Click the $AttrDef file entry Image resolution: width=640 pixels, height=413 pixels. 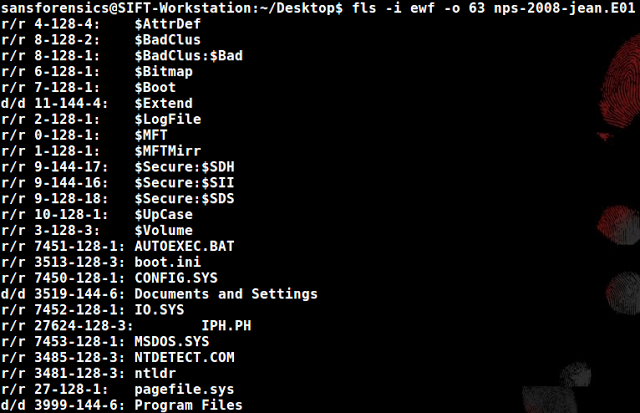tap(168, 24)
